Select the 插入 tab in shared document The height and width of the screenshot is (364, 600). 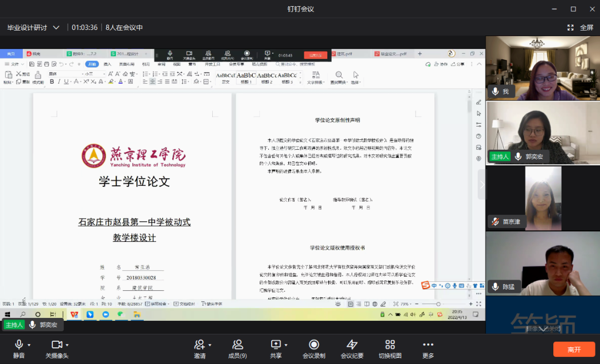pyautogui.click(x=107, y=64)
